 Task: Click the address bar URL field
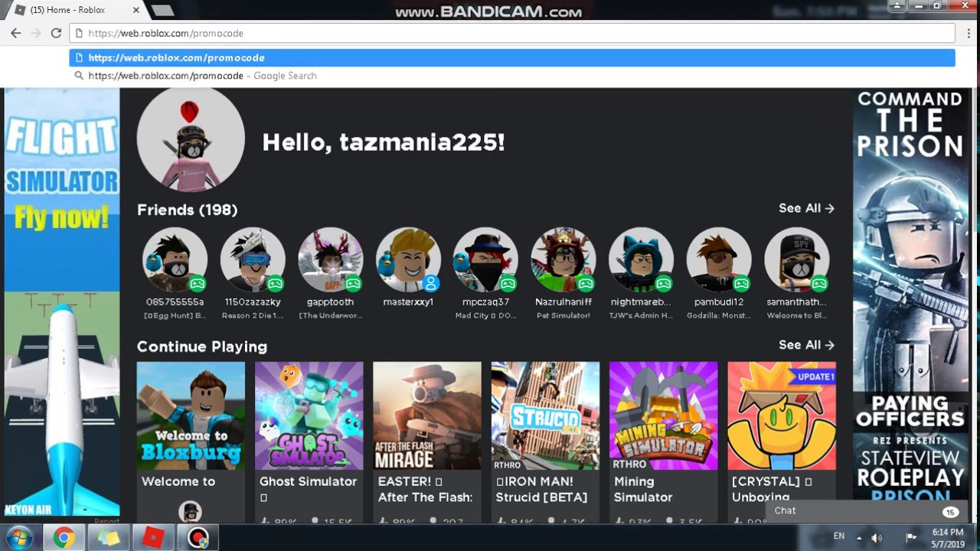point(512,34)
